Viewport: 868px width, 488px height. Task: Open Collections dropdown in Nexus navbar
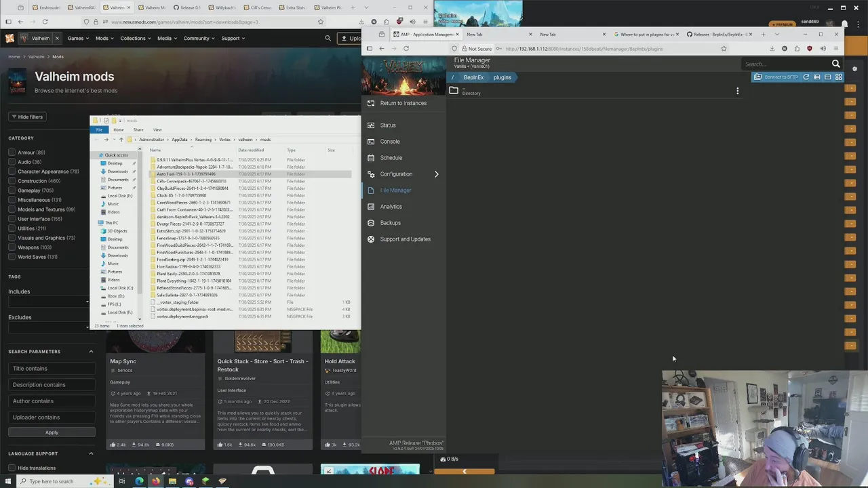(136, 39)
